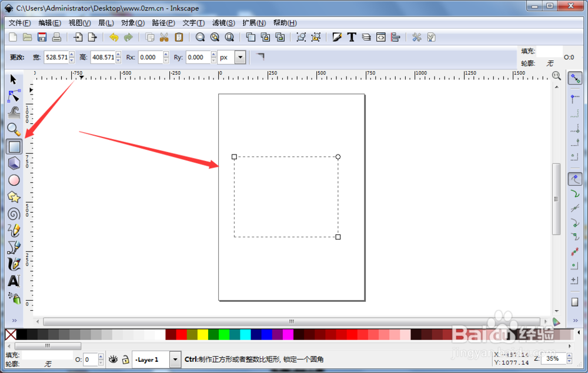Toggle snap to nodes and paths button
This screenshot has width=588, height=373.
pyautogui.click(x=575, y=179)
